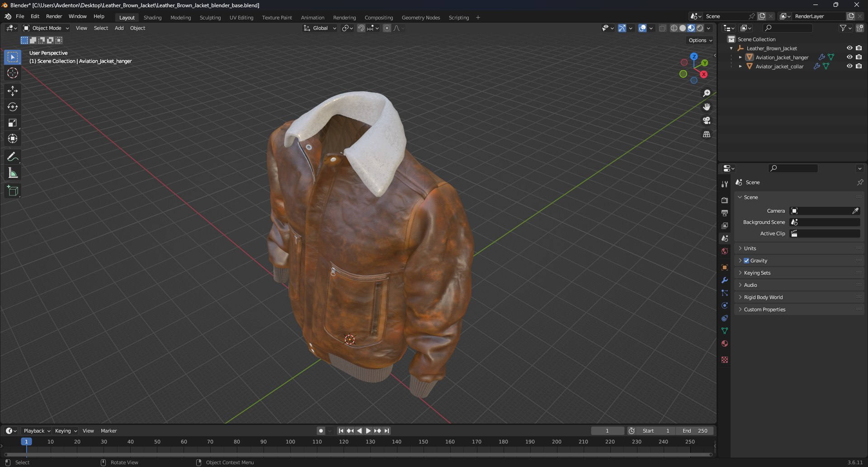Open the Modifiers properties tab
Image resolution: width=868 pixels, height=467 pixels.
[x=725, y=280]
